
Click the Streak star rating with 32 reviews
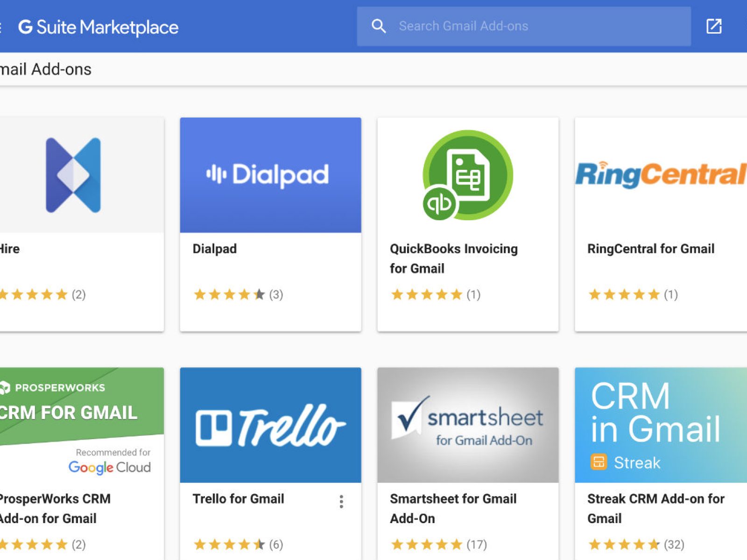(635, 544)
